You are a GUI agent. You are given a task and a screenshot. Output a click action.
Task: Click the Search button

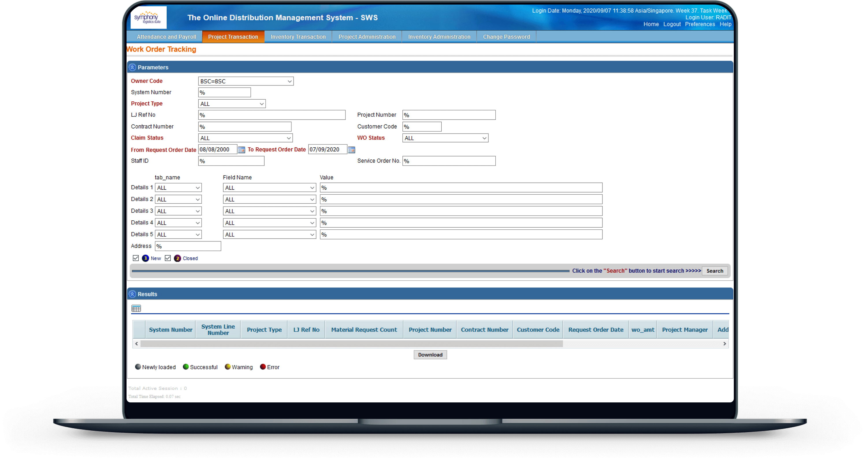[714, 271]
